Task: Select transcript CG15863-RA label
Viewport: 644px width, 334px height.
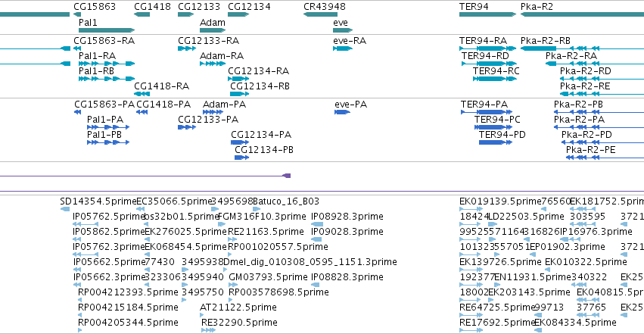Action: tap(104, 41)
